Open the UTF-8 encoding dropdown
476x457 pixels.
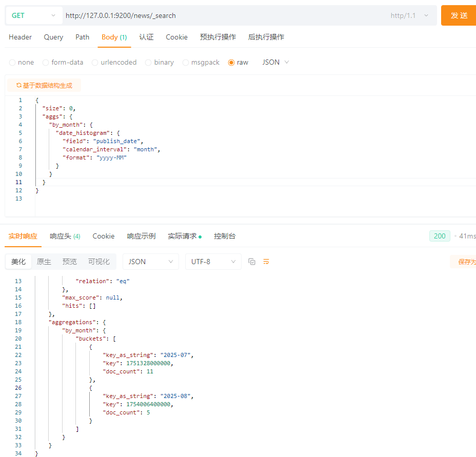click(x=213, y=262)
